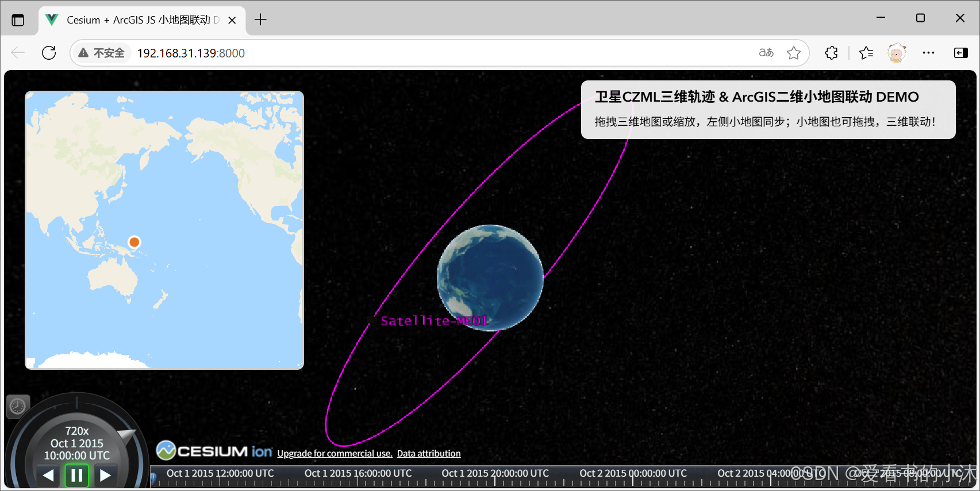The image size is (980, 491).
Task: Jump timeline to Oct 1 2015 16:00:00 UTC
Action: pos(358,474)
